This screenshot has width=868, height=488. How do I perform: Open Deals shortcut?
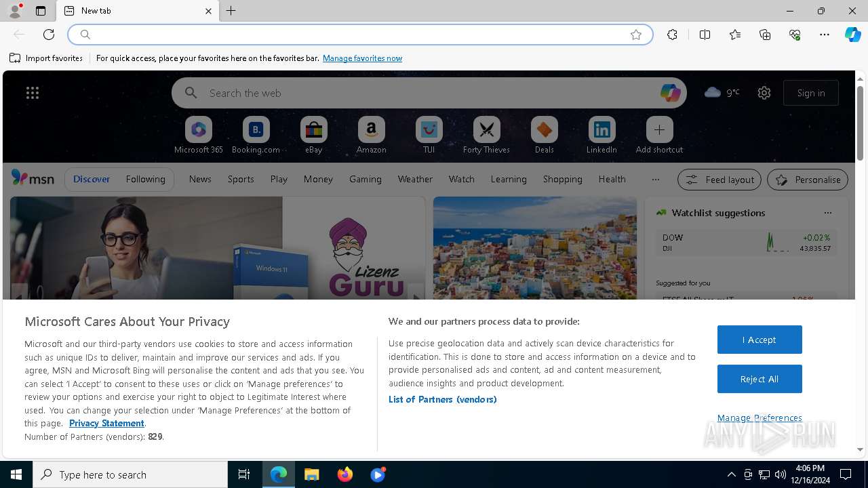click(x=544, y=135)
